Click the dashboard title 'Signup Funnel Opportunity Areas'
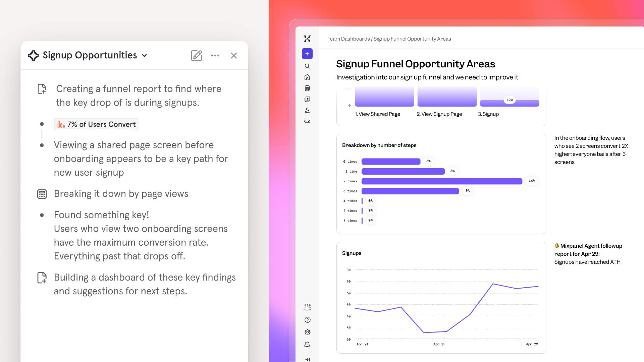This screenshot has height=362, width=644. [x=416, y=64]
